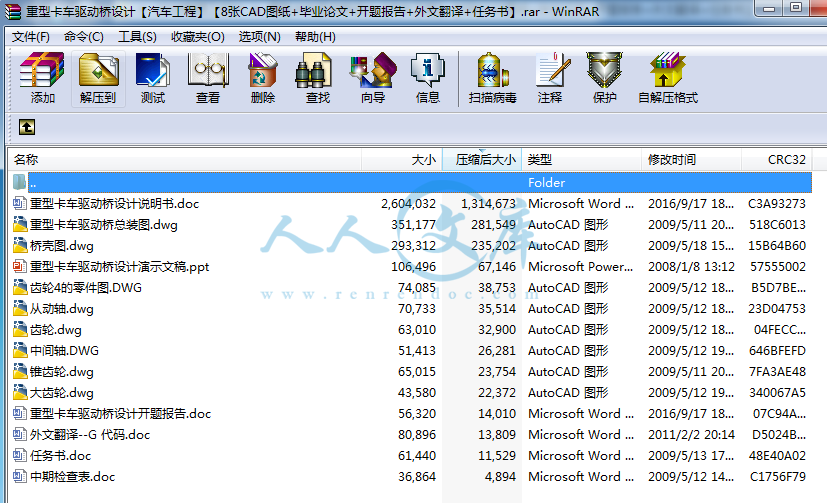Sort by the 修改时间 column header
Viewport: 827px width, 503px height.
pyautogui.click(x=691, y=160)
